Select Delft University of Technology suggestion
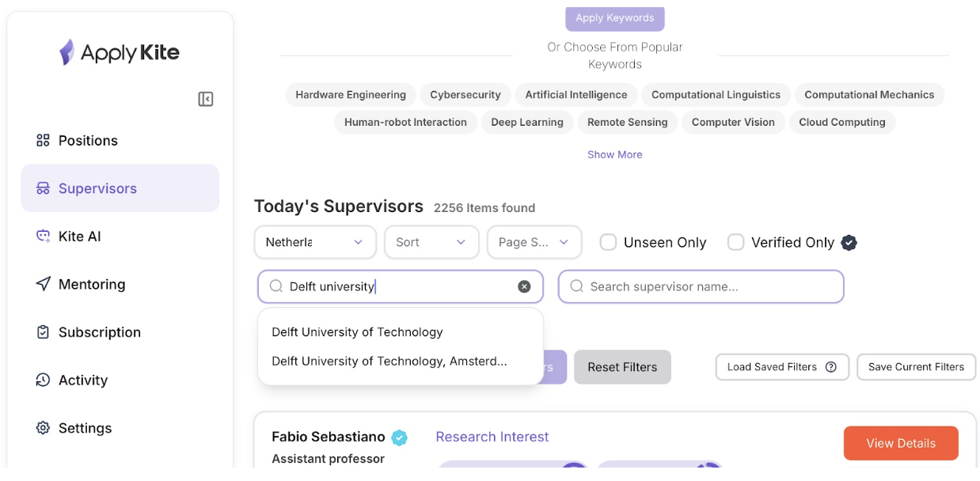 (357, 332)
